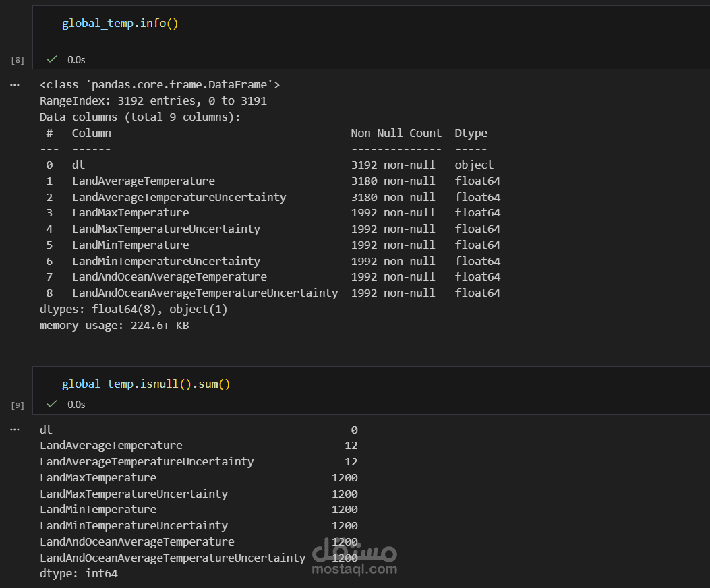Open output actions menu for isnull().sum() cell
The height and width of the screenshot is (588, 710).
point(16,430)
